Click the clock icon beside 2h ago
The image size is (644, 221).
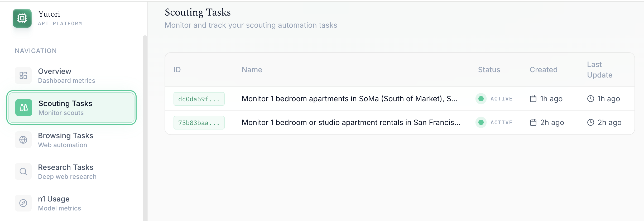pos(590,122)
